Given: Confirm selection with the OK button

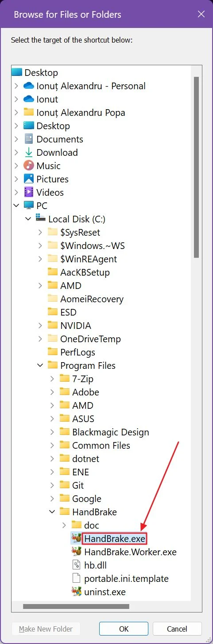Looking at the screenshot, I should 124,628.
